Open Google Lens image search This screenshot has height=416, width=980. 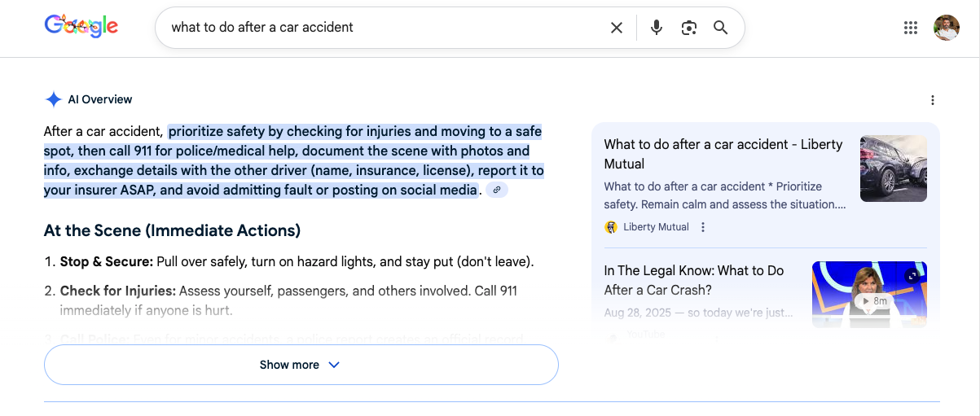(x=689, y=28)
